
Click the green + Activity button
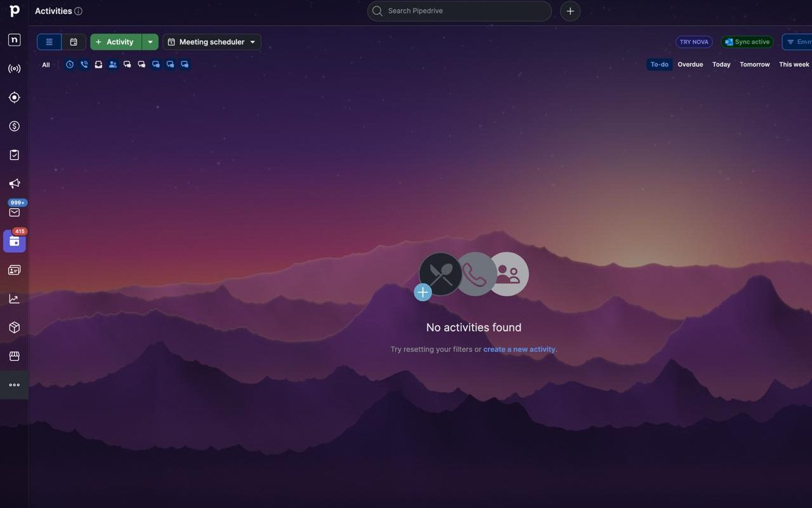click(x=115, y=42)
